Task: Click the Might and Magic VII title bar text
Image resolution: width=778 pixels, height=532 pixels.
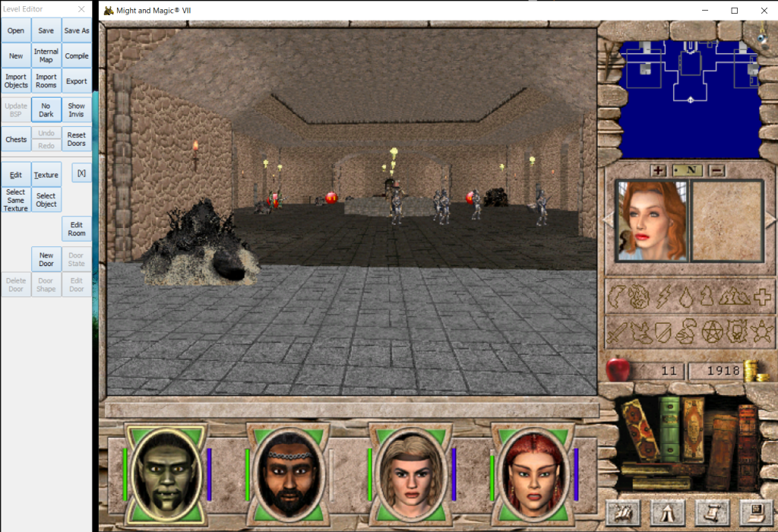Action: [153, 11]
